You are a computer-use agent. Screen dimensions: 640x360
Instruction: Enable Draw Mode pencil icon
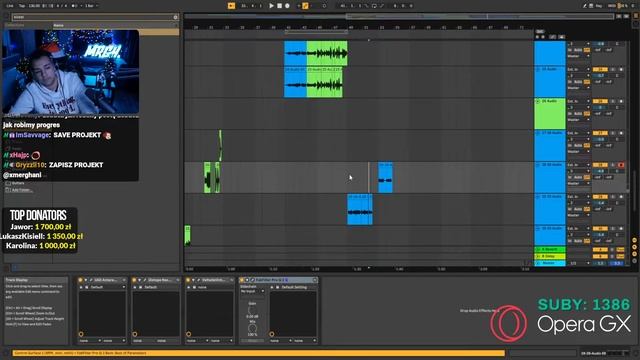point(585,6)
